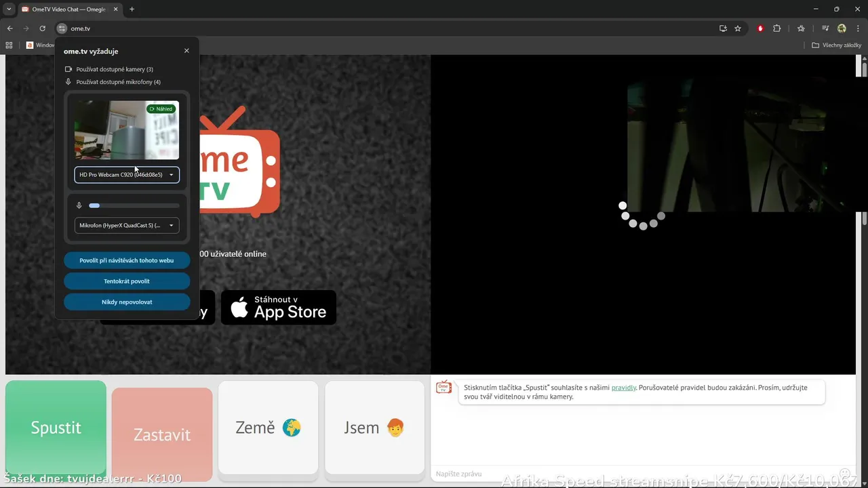Reload the ome.tv page
The height and width of the screenshot is (488, 868).
tap(42, 28)
